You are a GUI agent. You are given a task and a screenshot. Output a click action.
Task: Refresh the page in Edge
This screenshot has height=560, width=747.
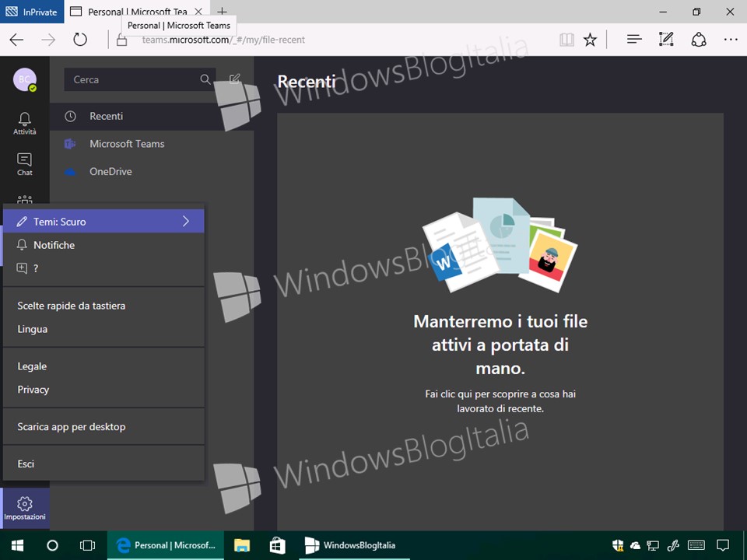[80, 40]
